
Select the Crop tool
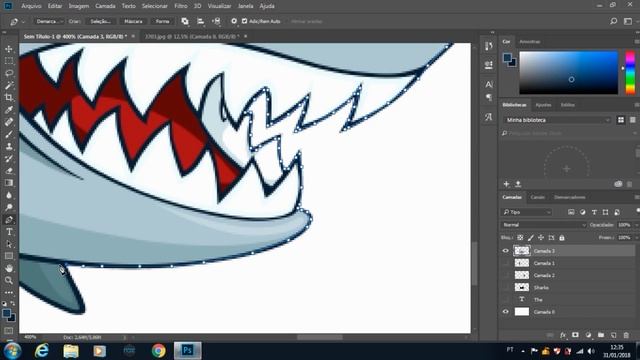click(9, 98)
